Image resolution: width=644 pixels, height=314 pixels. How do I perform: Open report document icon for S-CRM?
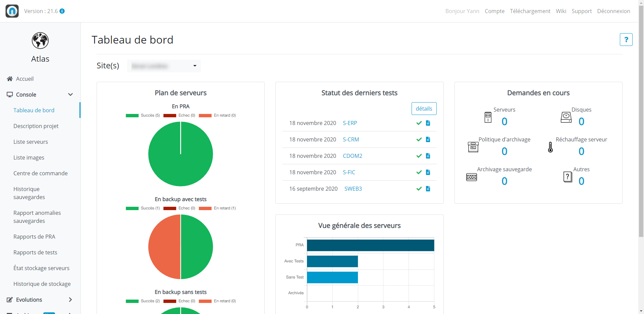pyautogui.click(x=428, y=139)
